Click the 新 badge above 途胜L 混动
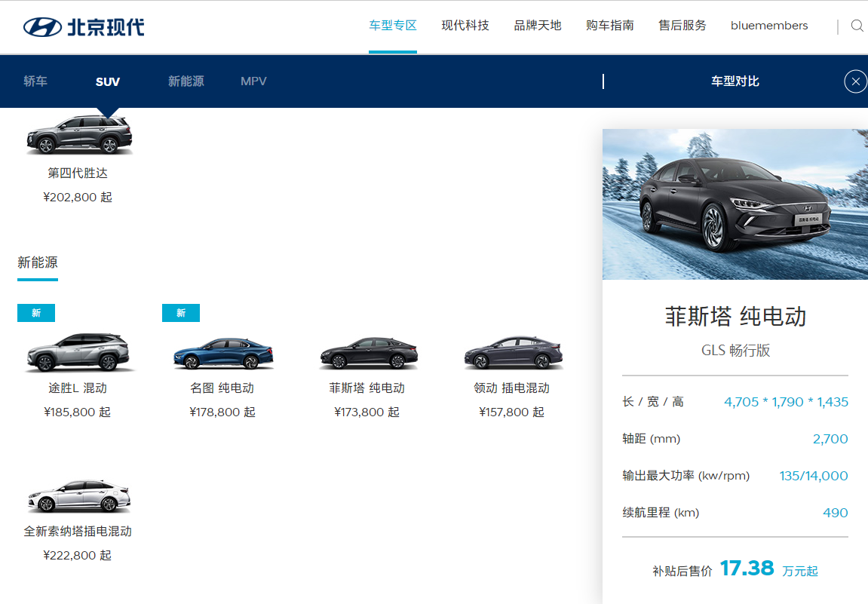Viewport: 868px width, 604px height. pos(36,313)
